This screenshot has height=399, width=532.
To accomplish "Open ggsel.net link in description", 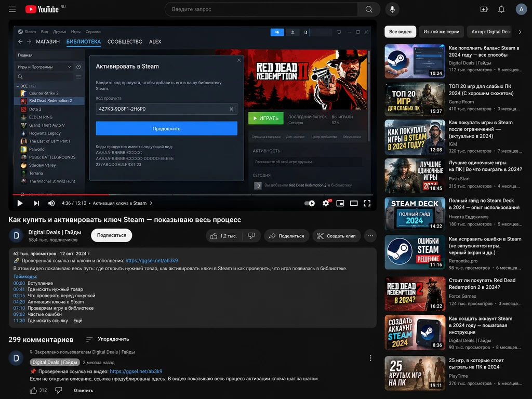I will (152, 261).
